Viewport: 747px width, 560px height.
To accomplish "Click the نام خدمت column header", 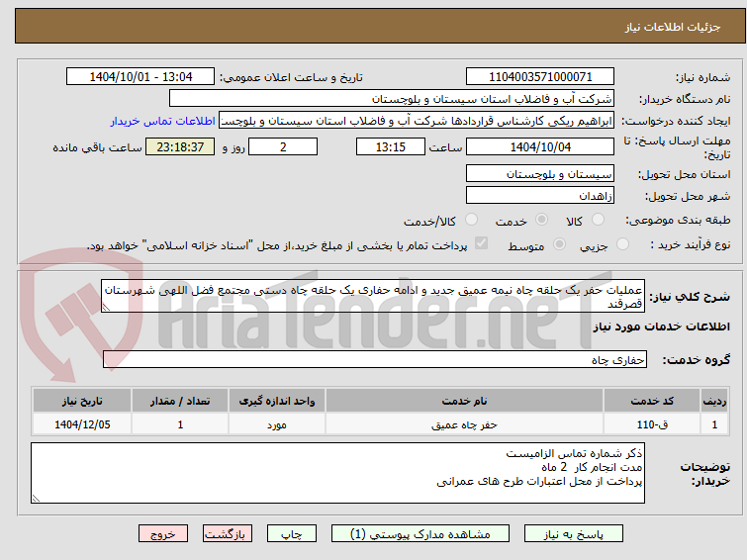I will [x=464, y=401].
